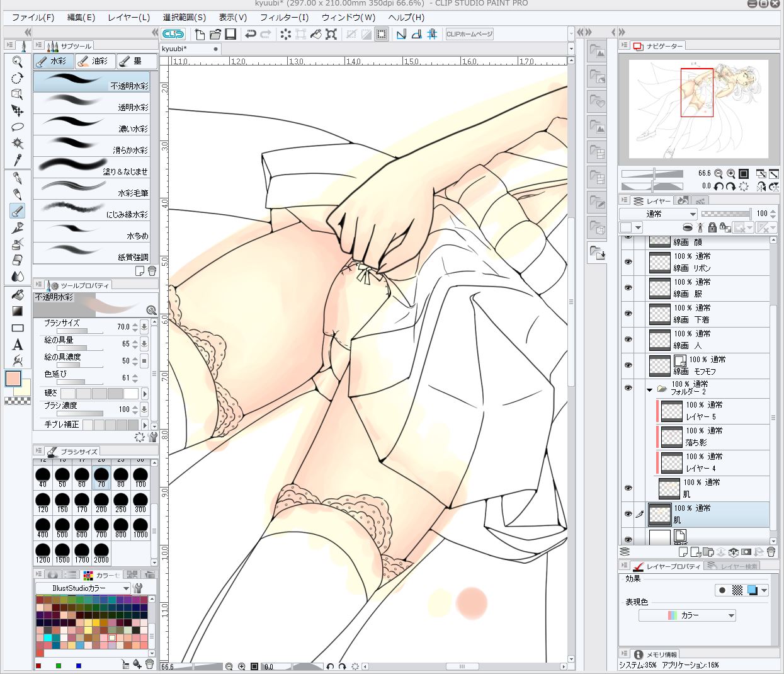Select the 透明水彩 brush
The image size is (784, 674).
coord(91,103)
